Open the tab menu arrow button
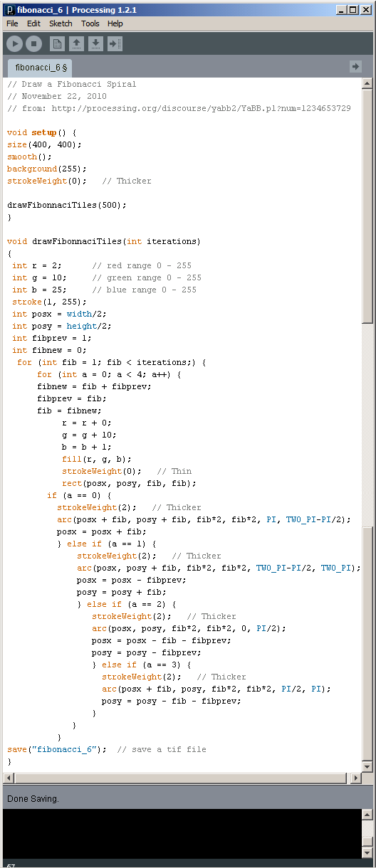 pos(355,66)
